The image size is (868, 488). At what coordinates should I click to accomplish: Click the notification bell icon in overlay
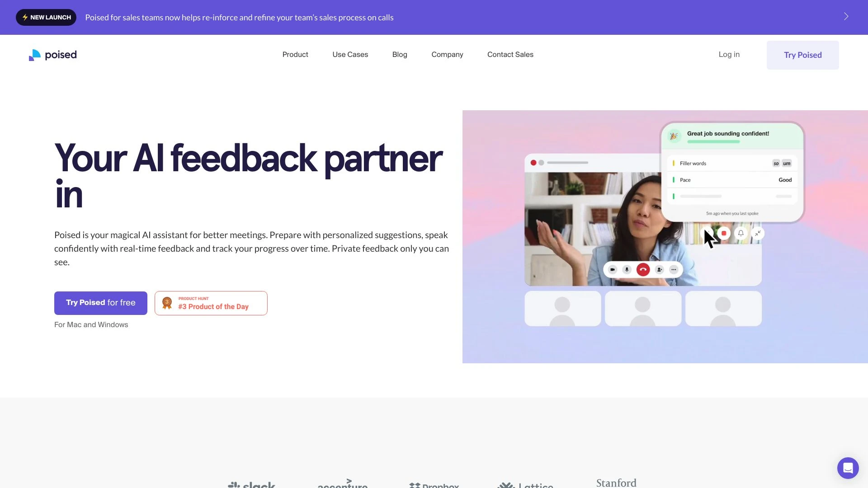click(741, 232)
